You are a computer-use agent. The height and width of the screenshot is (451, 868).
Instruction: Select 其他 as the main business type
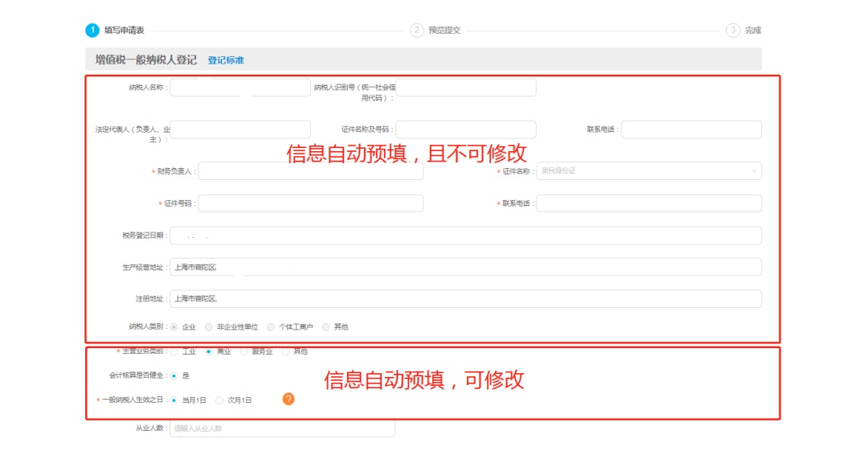point(286,351)
